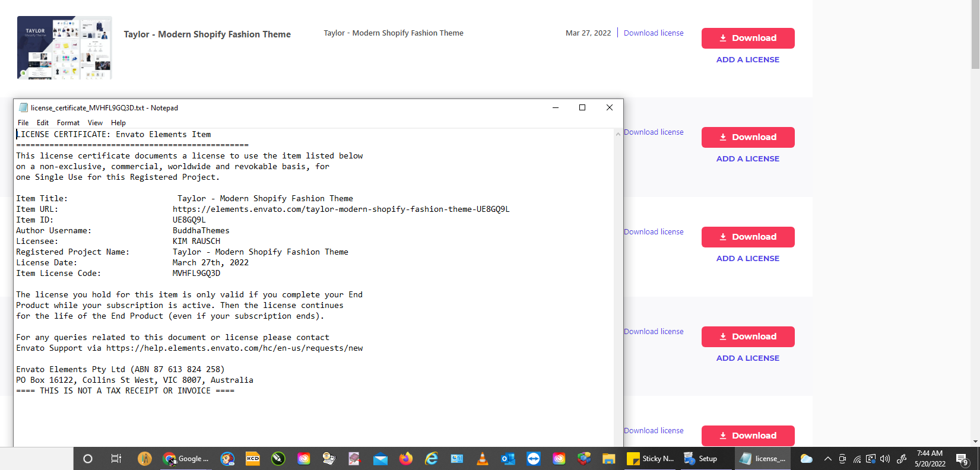This screenshot has width=980, height=470.
Task: Open Windows Search circle on taskbar
Action: coord(88,459)
